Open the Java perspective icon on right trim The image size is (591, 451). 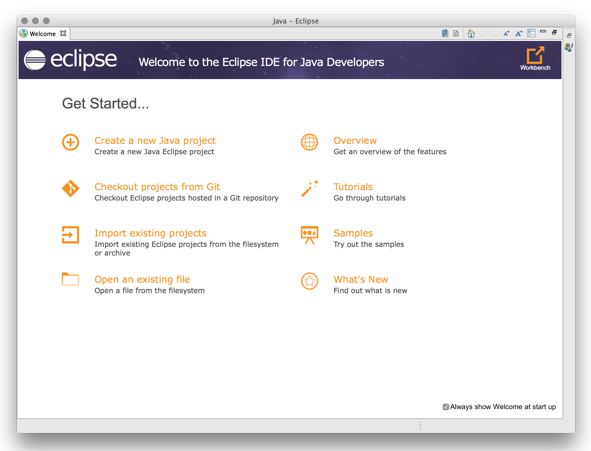(x=569, y=47)
